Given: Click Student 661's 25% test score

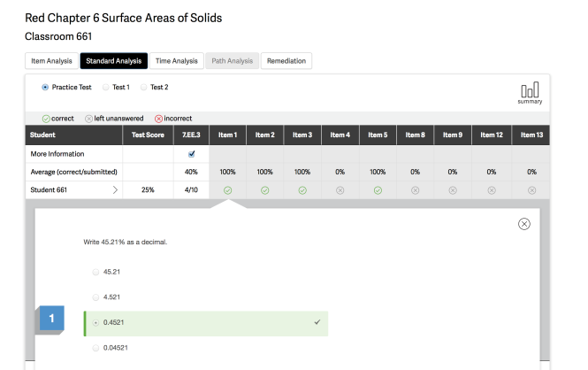Looking at the screenshot, I should point(148,190).
